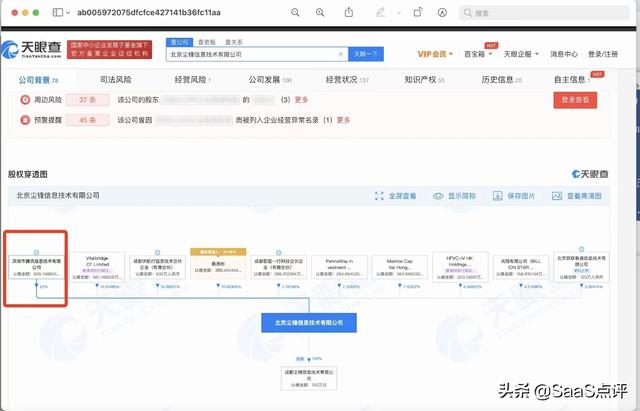Switch to the 司法风险 tab

click(x=116, y=80)
